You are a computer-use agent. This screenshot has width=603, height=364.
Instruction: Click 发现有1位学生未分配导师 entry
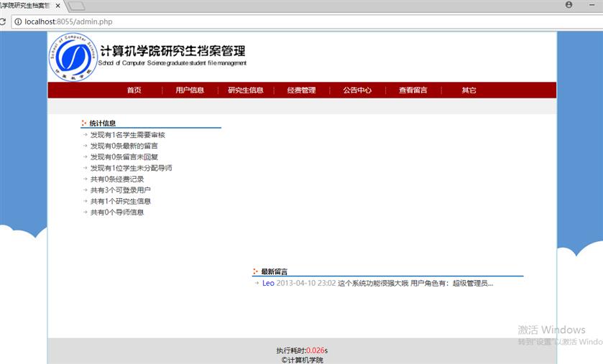tap(131, 168)
